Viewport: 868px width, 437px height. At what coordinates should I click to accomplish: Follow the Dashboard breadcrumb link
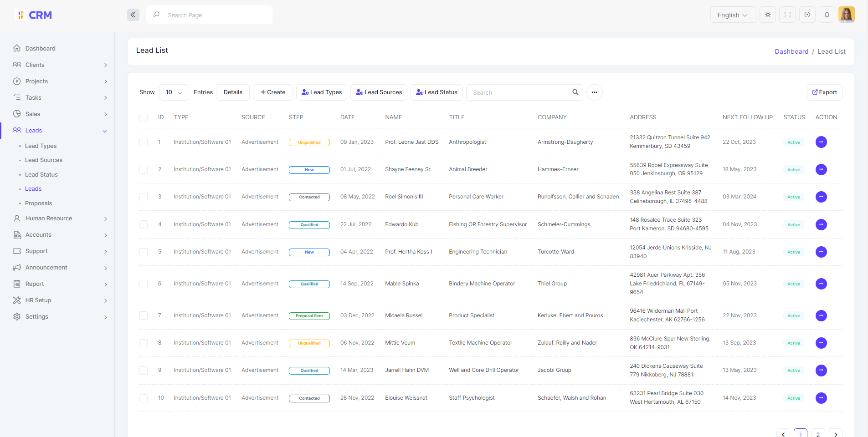(x=791, y=51)
